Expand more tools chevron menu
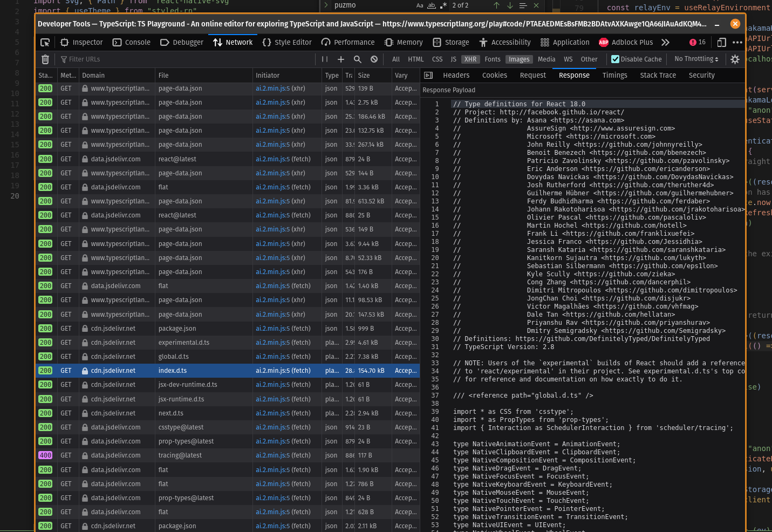The height and width of the screenshot is (532, 772). (x=665, y=42)
